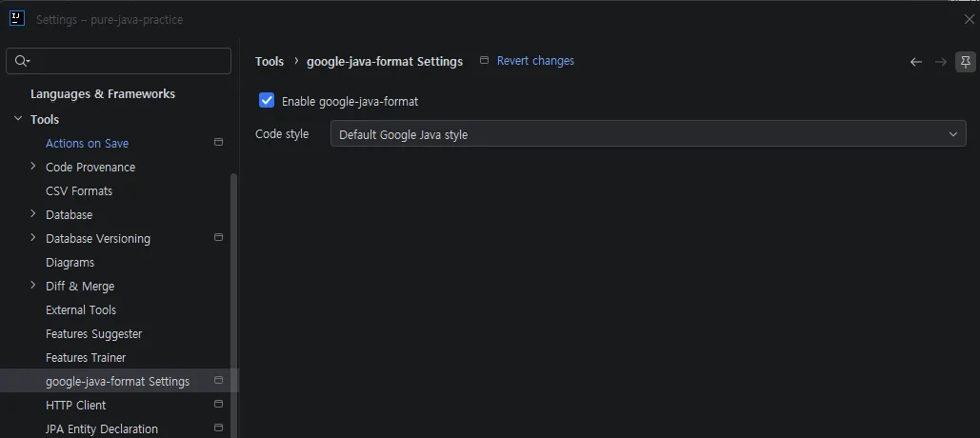Screen dimensions: 980x438
Task: Open the Database settings page
Action: [69, 214]
